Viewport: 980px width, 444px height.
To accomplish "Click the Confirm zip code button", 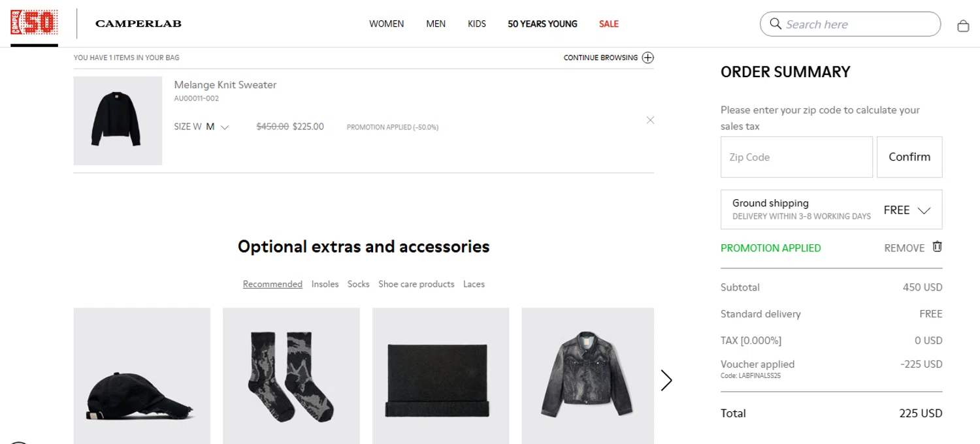I will pos(909,157).
